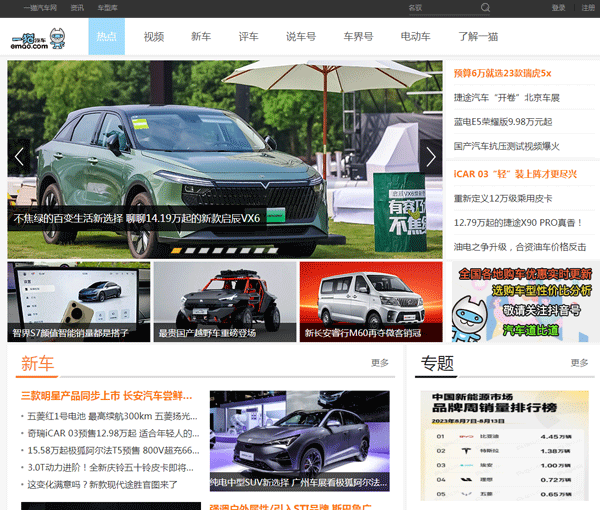Show previous carousel slide arrow

click(x=19, y=157)
